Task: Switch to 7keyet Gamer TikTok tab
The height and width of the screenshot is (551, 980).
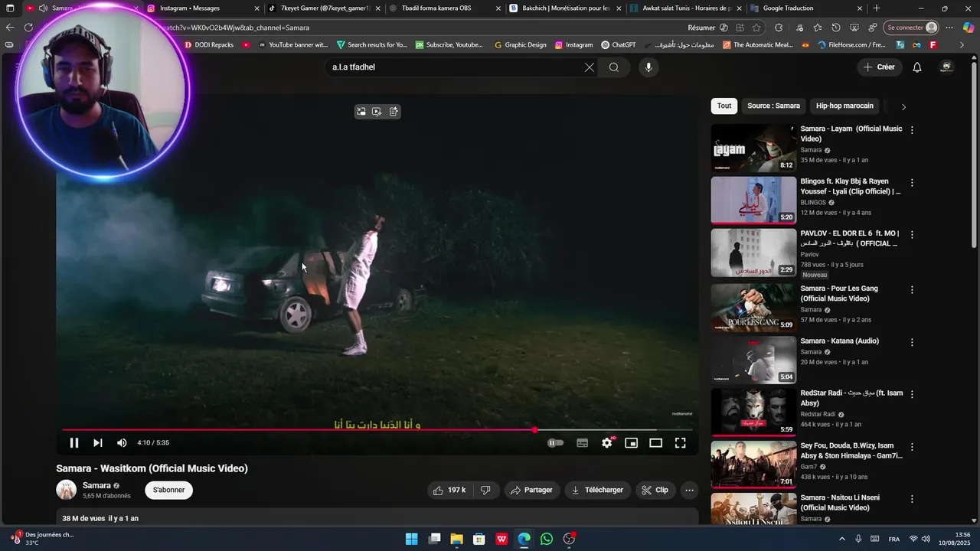Action: [323, 8]
